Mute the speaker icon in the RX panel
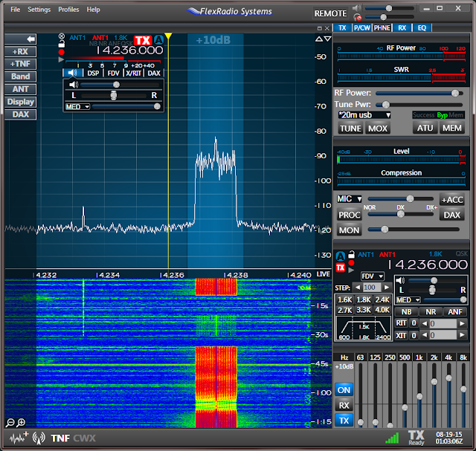476x451 pixels. (x=400, y=280)
